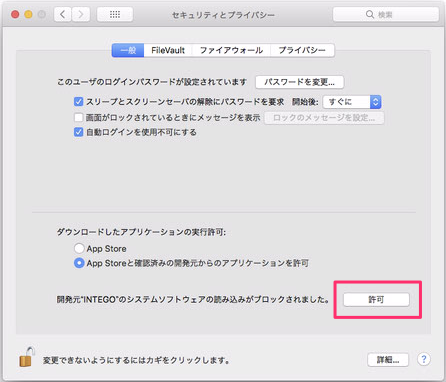The width and height of the screenshot is (446, 382).
Task: Click ロックのメッセージを設定... button
Action: tap(324, 118)
